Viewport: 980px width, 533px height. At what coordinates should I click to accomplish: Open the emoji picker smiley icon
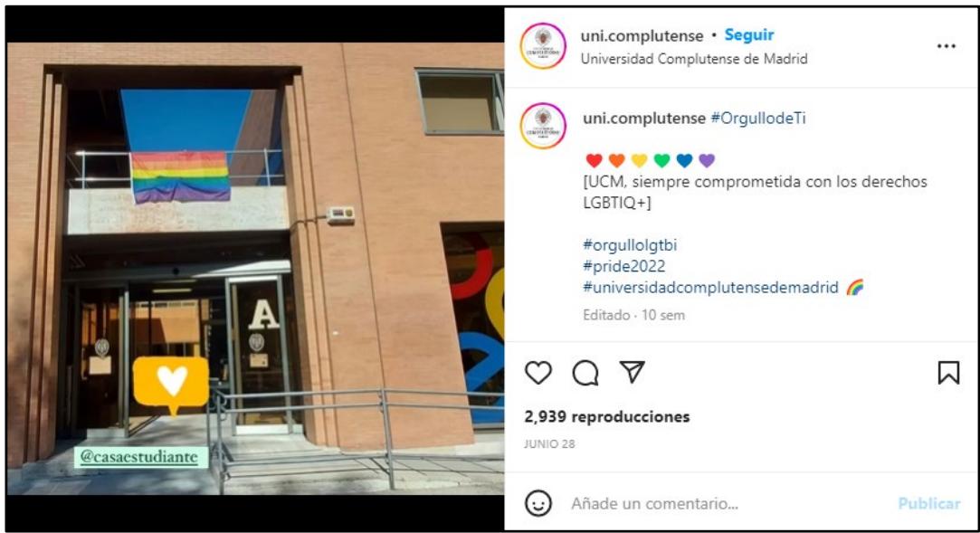(x=538, y=503)
